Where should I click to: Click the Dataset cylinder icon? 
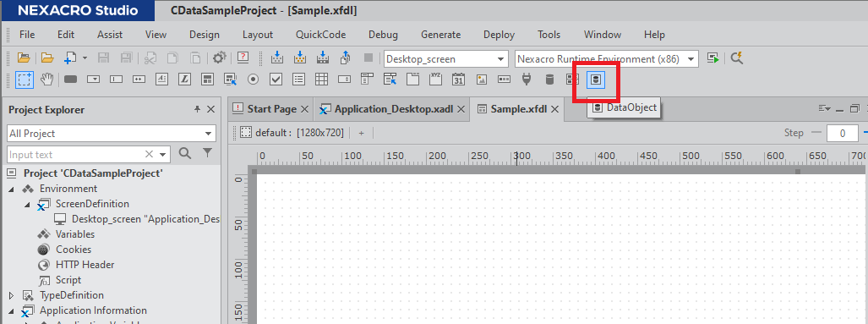point(549,80)
